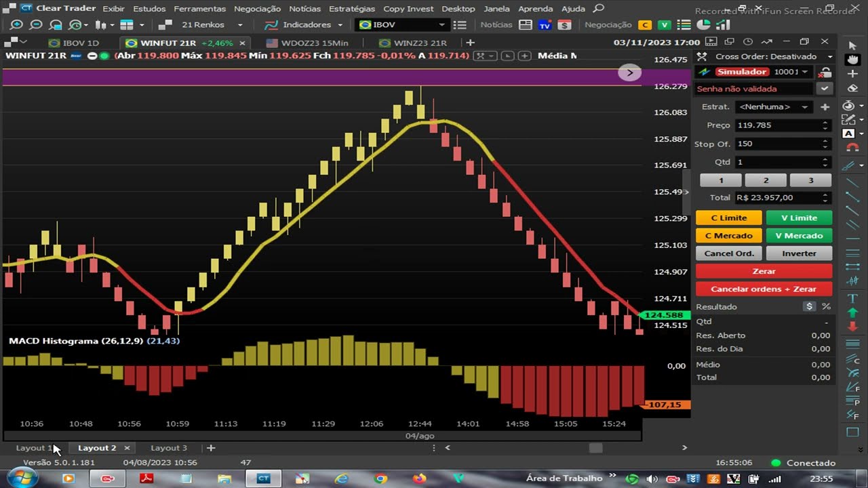This screenshot has width=868, height=488.
Task: Open the Ferramentas menu
Action: point(200,9)
